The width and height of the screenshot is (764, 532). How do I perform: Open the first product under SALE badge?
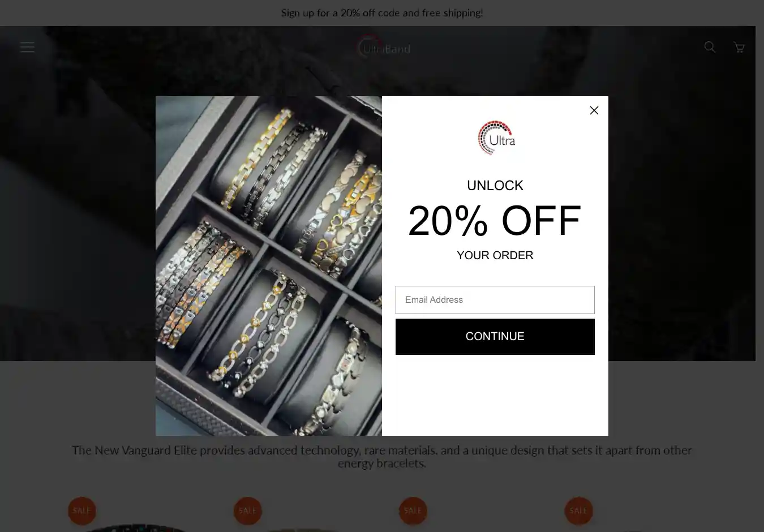tap(136, 526)
